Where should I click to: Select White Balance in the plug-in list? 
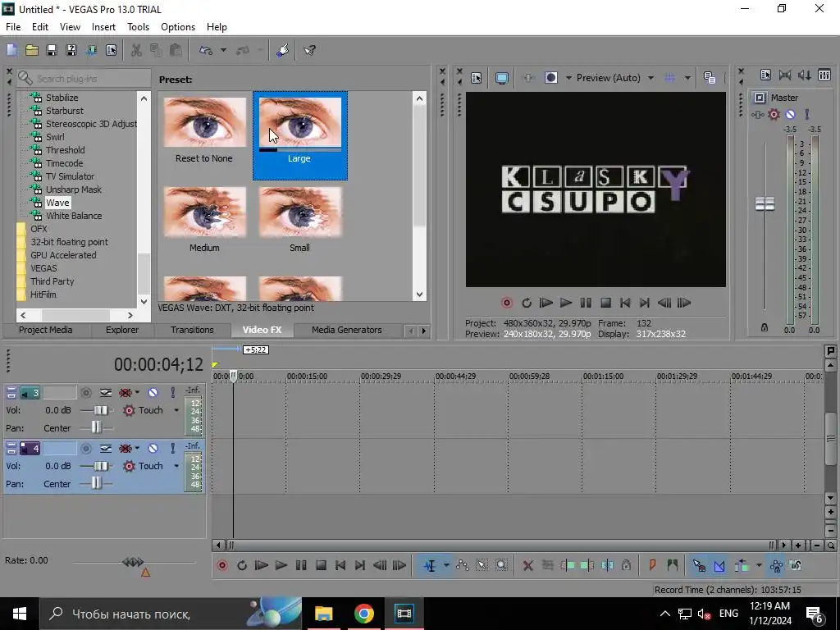point(74,216)
